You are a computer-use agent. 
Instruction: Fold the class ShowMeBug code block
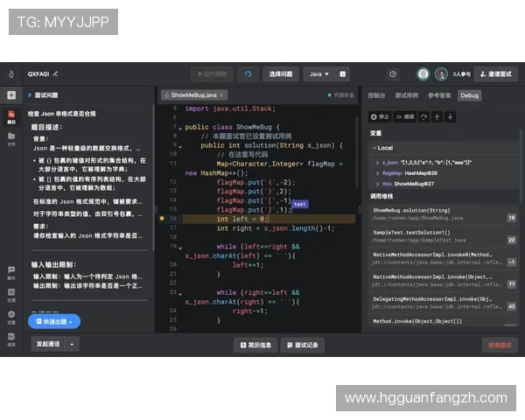tap(180, 129)
